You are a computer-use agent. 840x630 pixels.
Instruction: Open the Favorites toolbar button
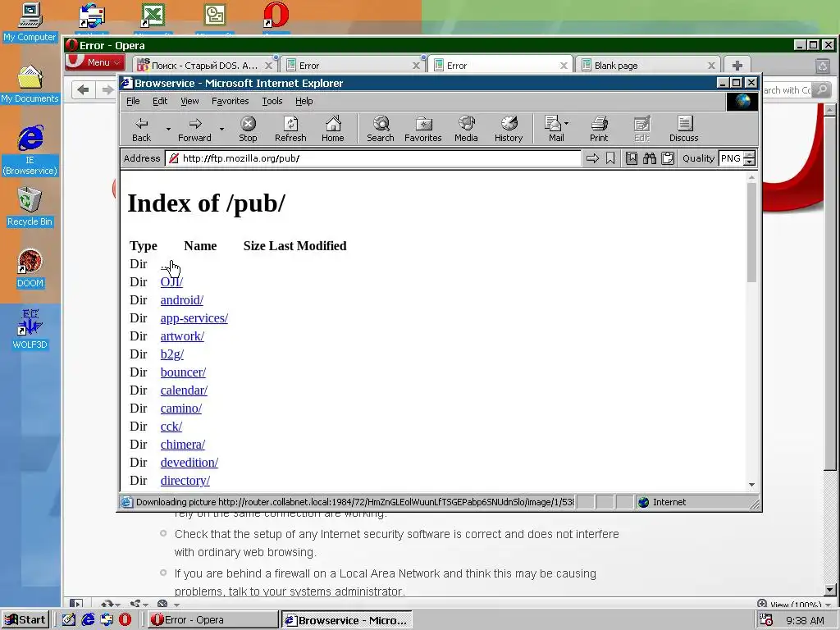[423, 130]
